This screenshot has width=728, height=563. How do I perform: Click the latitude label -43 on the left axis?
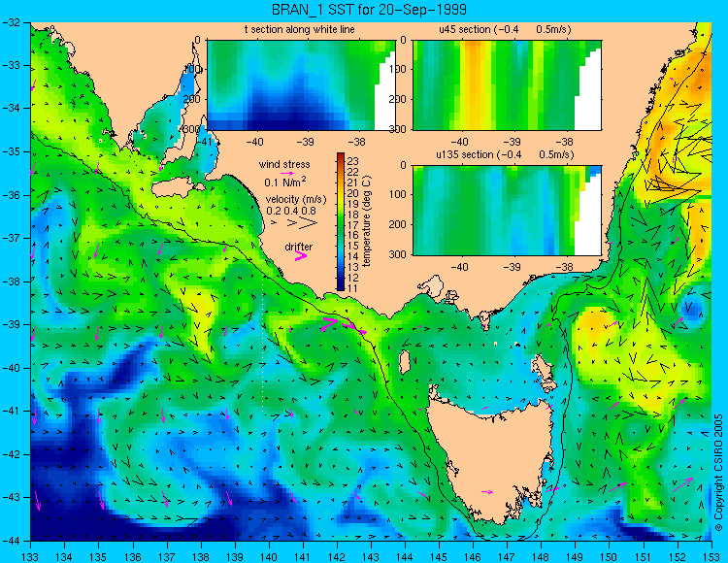12,498
